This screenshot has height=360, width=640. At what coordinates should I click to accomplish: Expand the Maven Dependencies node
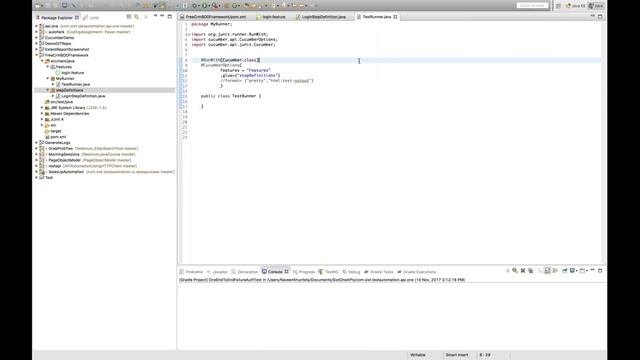(42, 113)
